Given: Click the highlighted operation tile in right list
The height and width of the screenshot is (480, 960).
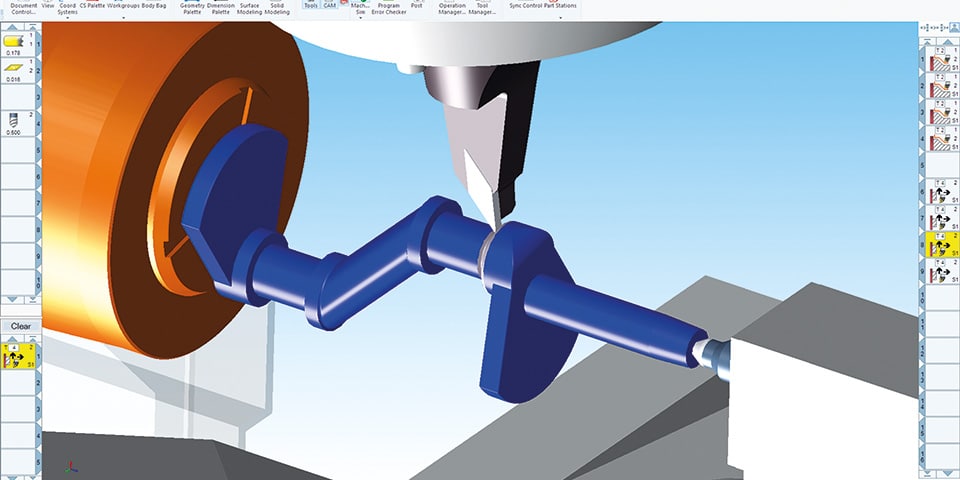Looking at the screenshot, I should point(939,244).
